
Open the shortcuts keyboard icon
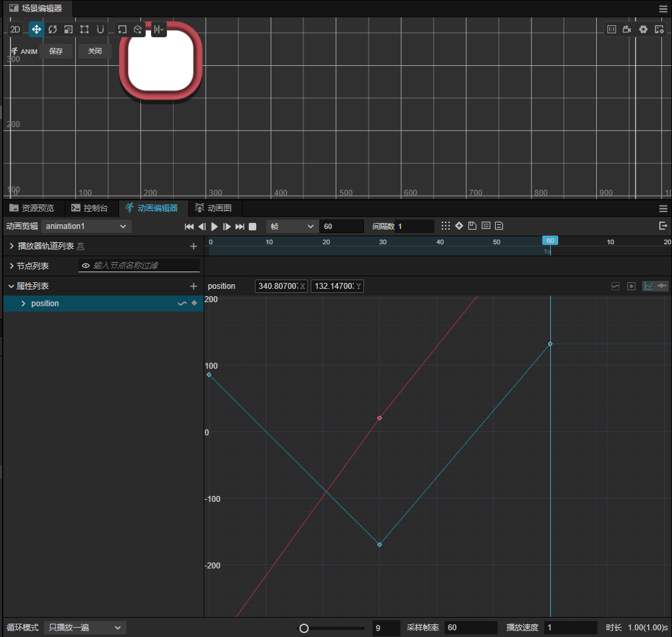click(486, 226)
